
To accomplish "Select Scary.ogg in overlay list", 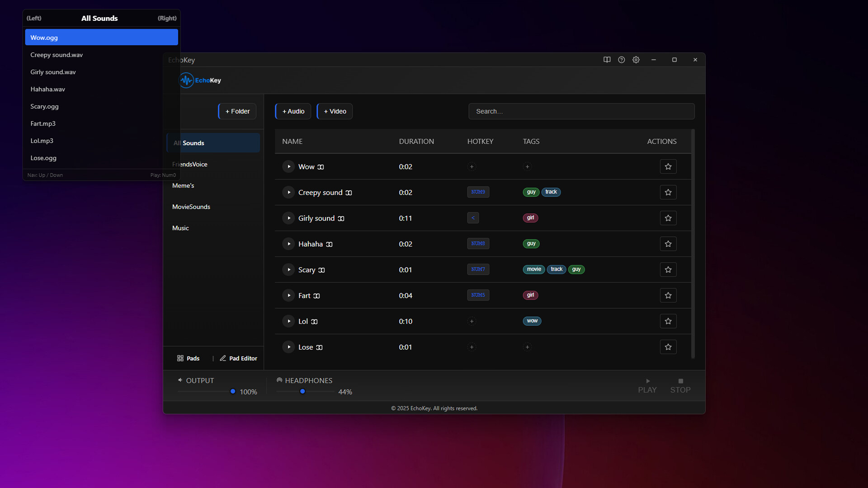I will 101,106.
